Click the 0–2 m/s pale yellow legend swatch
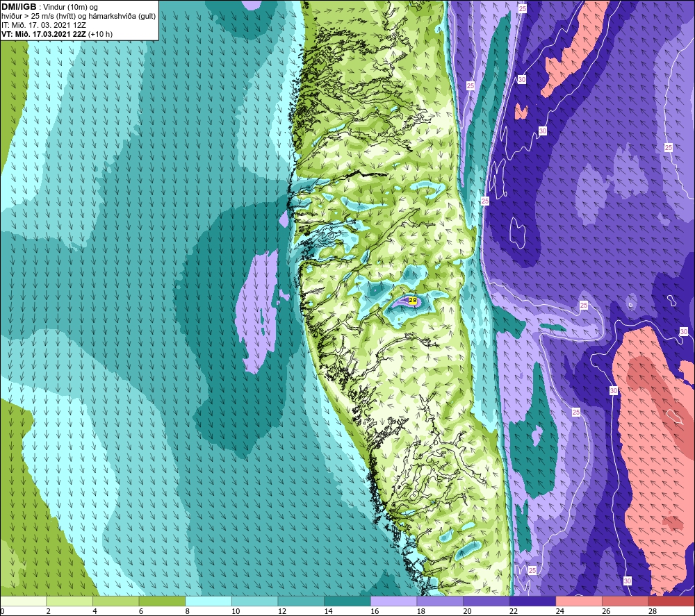The width and height of the screenshot is (695, 616). click(23, 601)
